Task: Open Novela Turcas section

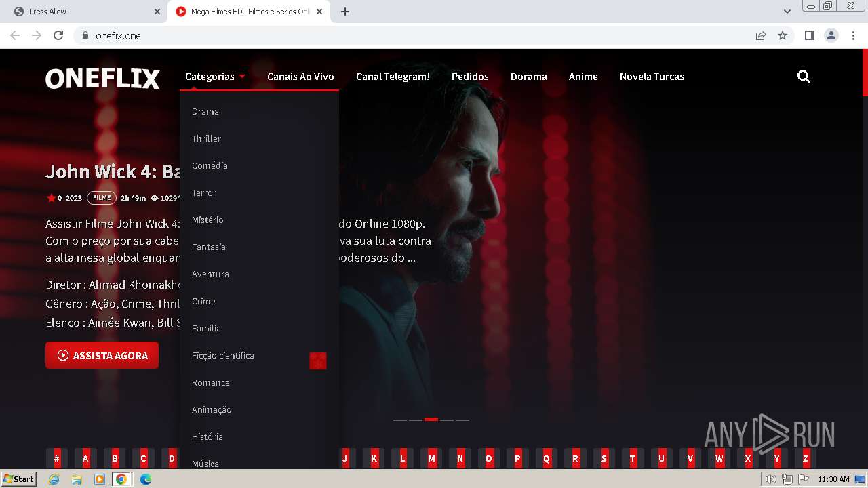Action: click(x=652, y=77)
